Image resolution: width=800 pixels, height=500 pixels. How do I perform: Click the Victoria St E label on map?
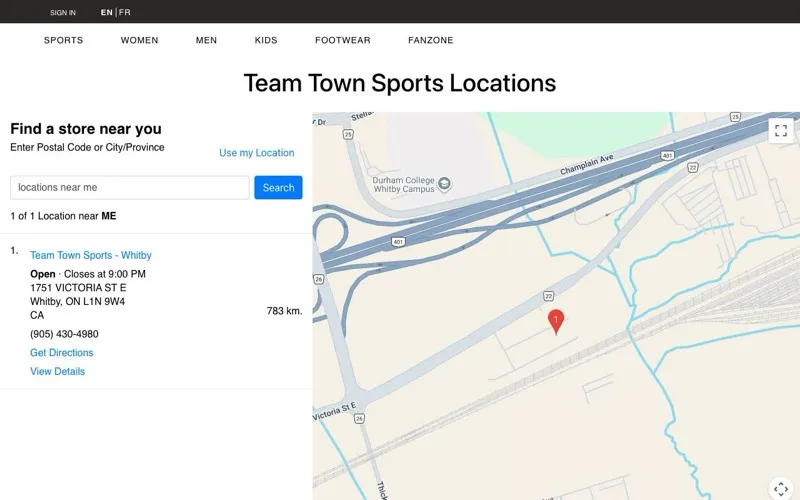coord(335,411)
